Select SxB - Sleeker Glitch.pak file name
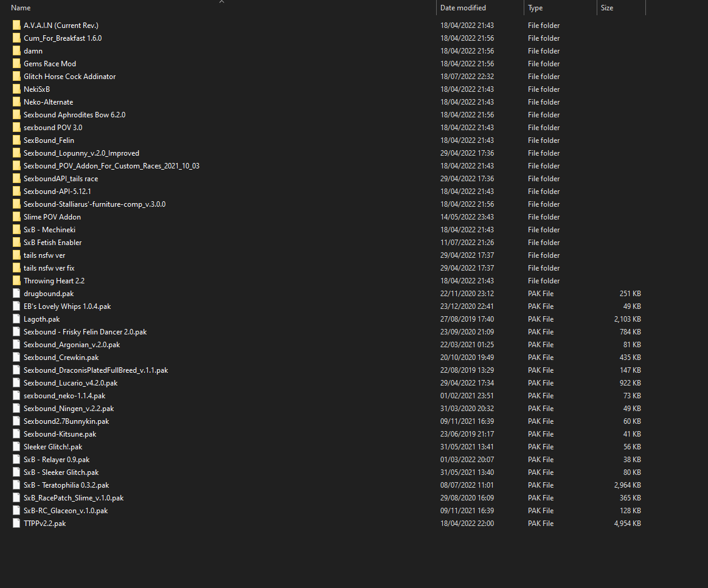708x588 pixels. (61, 472)
